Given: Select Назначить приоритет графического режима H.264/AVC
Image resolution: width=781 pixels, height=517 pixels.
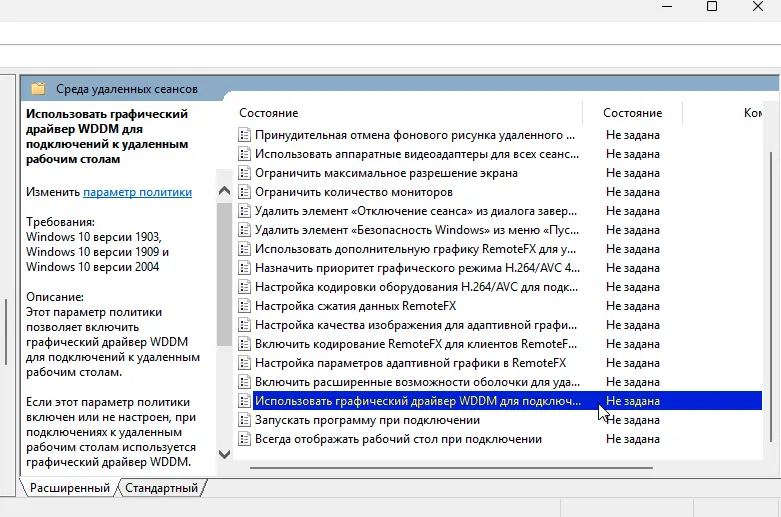Looking at the screenshot, I should pos(417,268).
